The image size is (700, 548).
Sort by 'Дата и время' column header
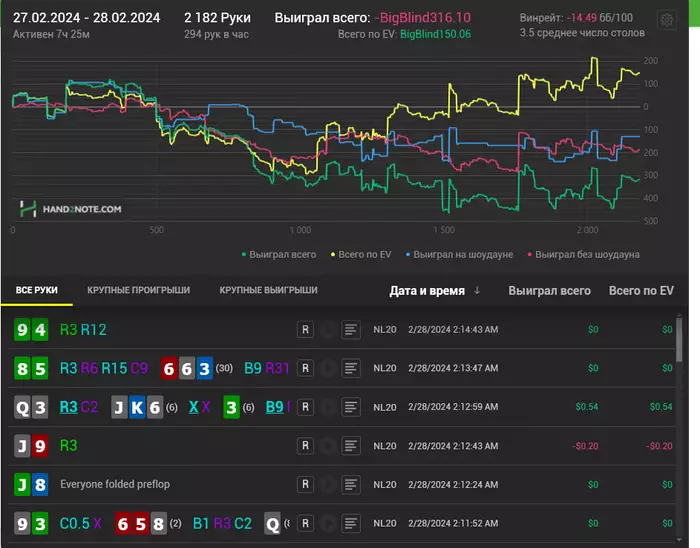pyautogui.click(x=426, y=291)
